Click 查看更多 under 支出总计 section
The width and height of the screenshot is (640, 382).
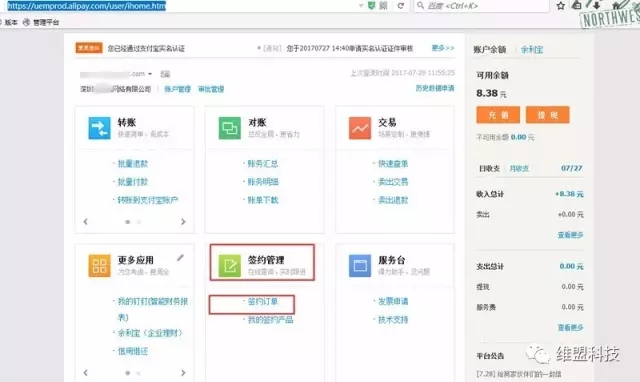(x=571, y=328)
